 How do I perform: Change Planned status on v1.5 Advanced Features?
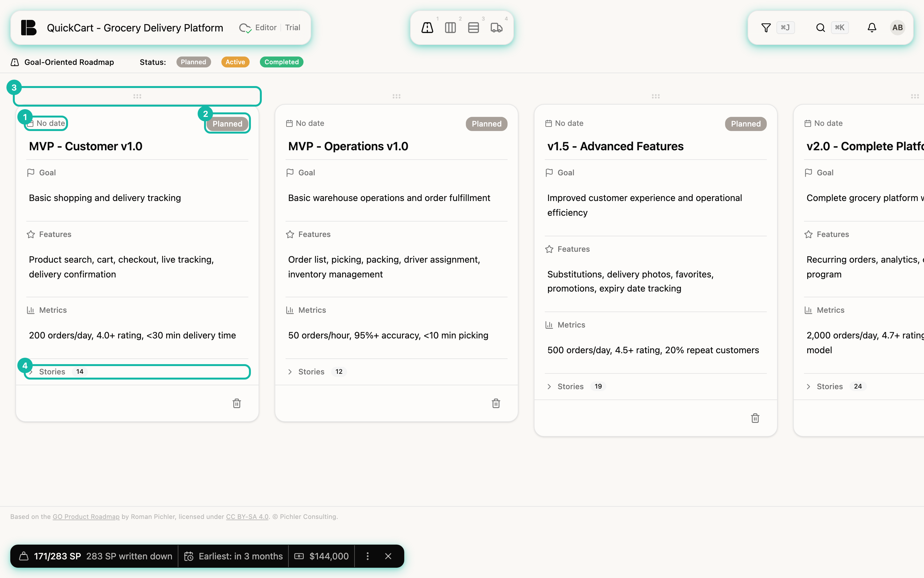coord(746,124)
